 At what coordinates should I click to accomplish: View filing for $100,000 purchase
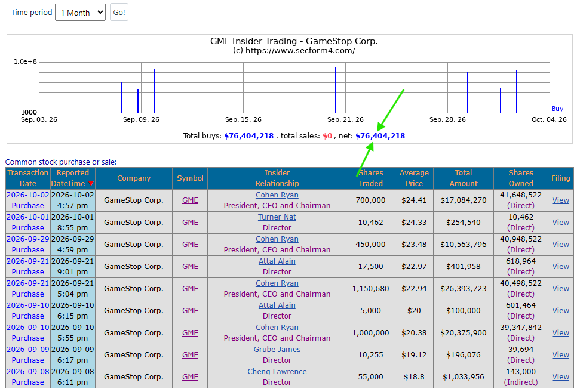[560, 311]
